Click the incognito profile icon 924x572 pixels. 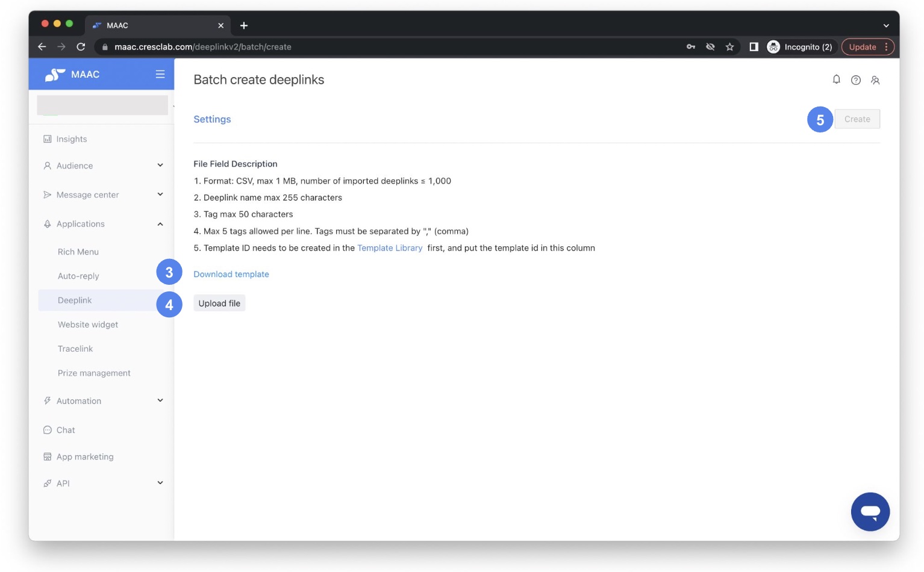click(x=773, y=46)
